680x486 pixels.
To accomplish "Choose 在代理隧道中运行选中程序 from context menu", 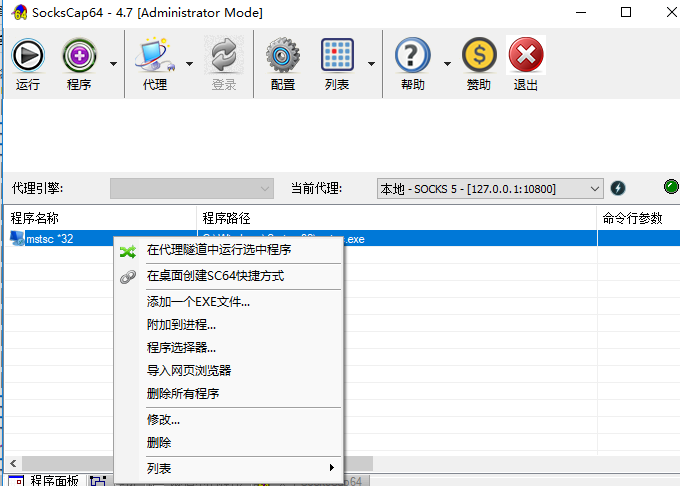I will pos(218,250).
